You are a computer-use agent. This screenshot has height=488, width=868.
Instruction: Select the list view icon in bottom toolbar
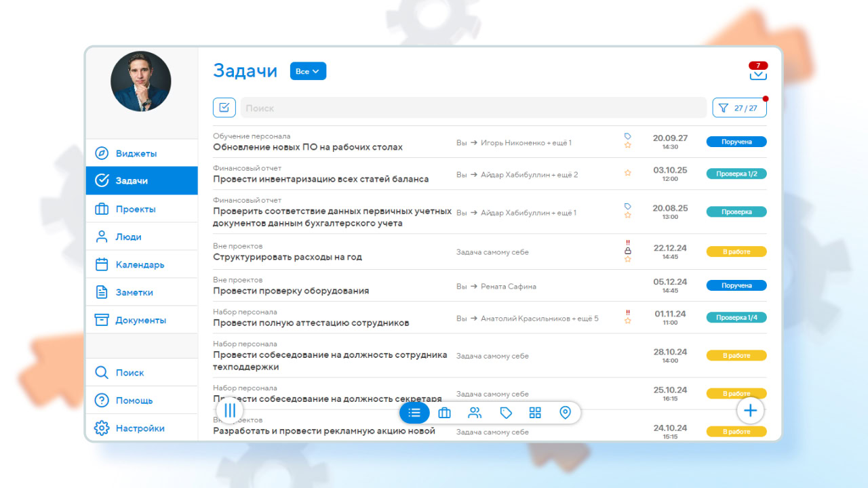414,412
